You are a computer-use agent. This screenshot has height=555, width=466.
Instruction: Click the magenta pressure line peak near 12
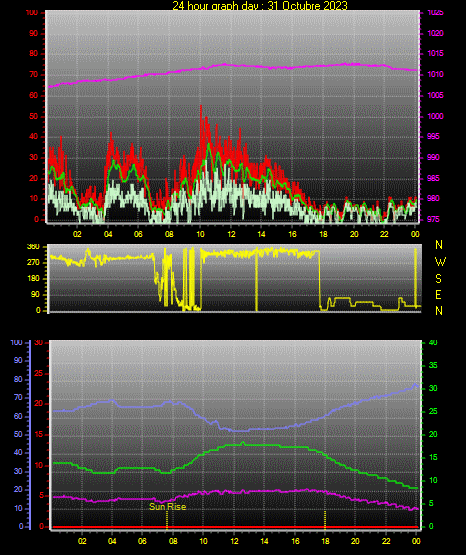(225, 64)
